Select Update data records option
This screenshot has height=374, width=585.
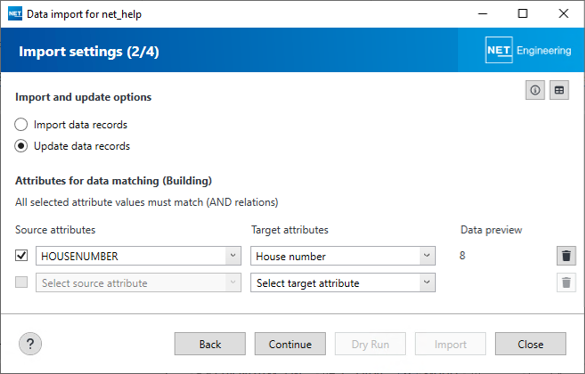72,146
